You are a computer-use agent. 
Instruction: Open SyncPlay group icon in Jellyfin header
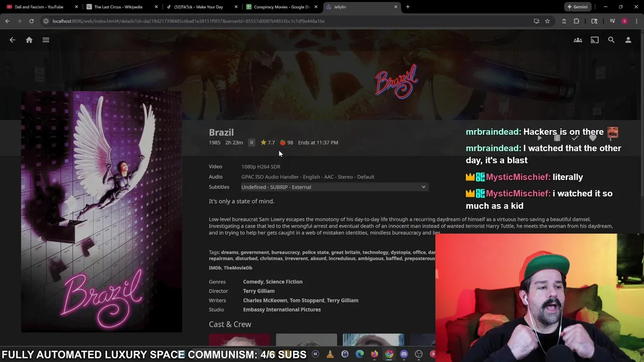point(578,40)
